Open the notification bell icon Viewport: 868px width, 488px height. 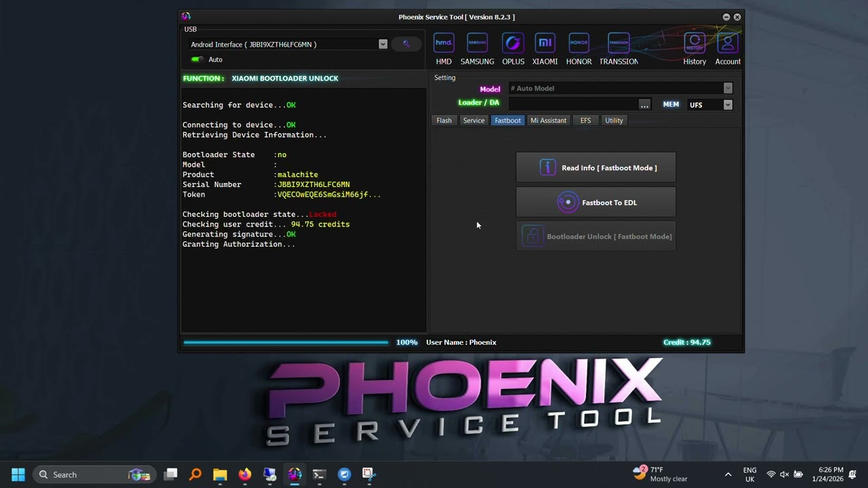pos(852,474)
